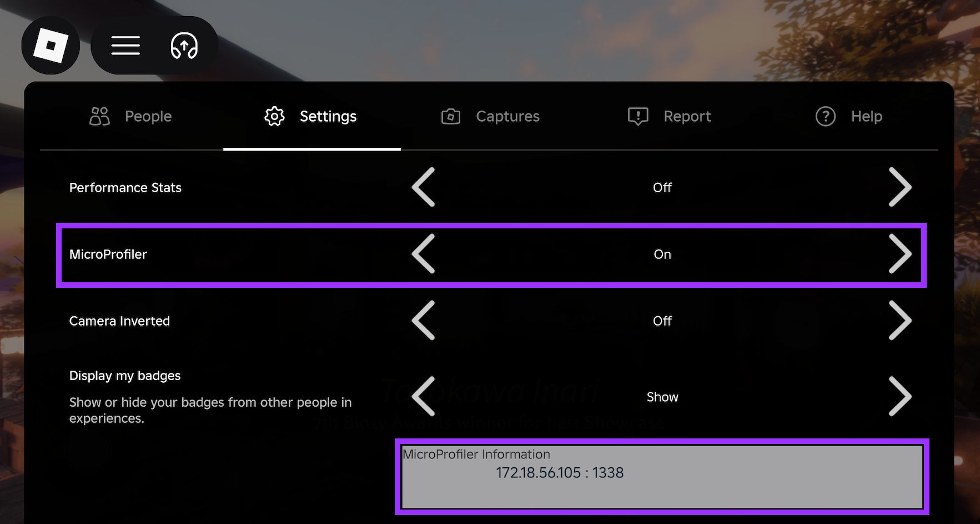Click the Show value for badges
Screen dimensions: 980x524
pyautogui.click(x=662, y=397)
